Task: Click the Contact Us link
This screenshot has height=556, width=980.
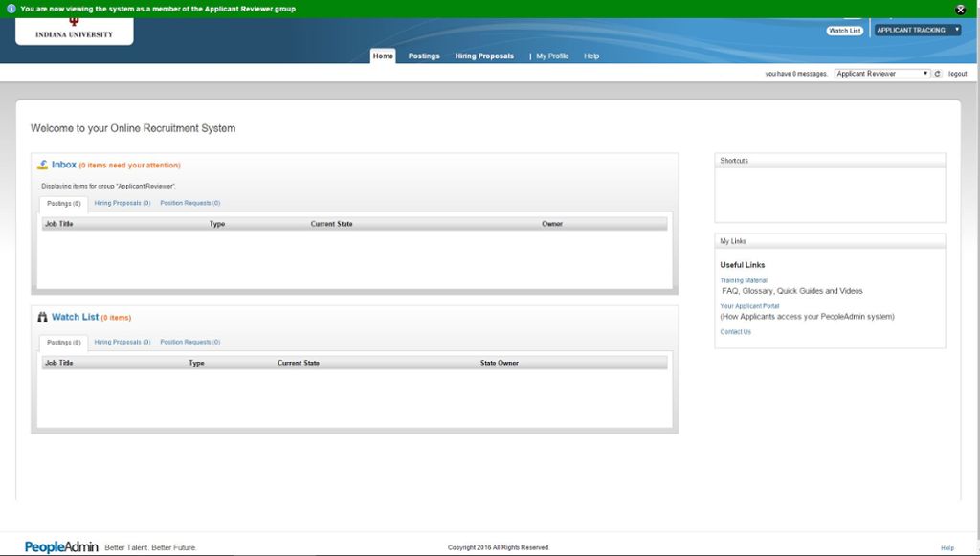Action: point(735,332)
